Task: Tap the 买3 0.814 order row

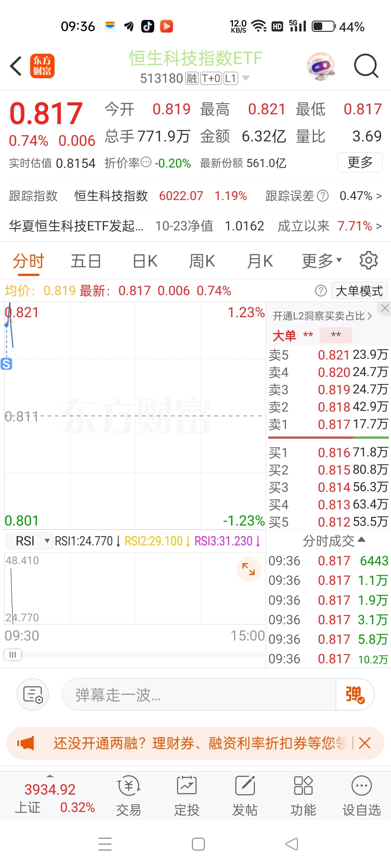Action: pos(328,487)
